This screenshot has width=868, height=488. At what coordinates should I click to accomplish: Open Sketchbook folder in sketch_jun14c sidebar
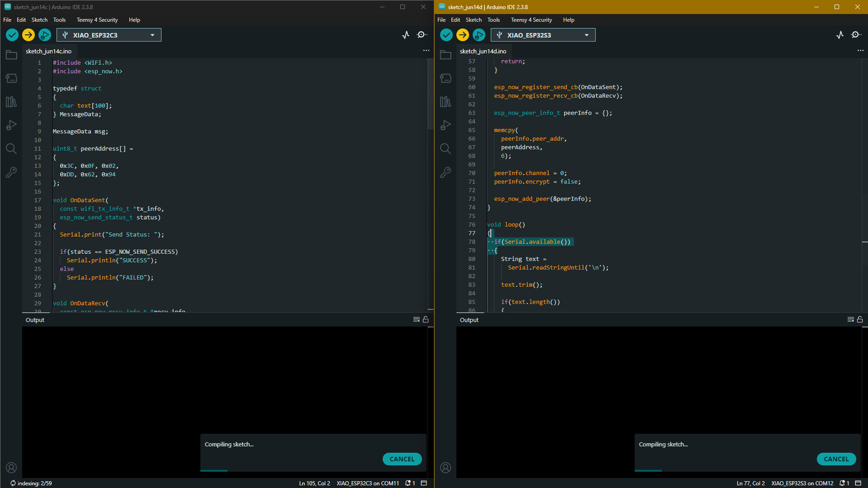point(11,55)
